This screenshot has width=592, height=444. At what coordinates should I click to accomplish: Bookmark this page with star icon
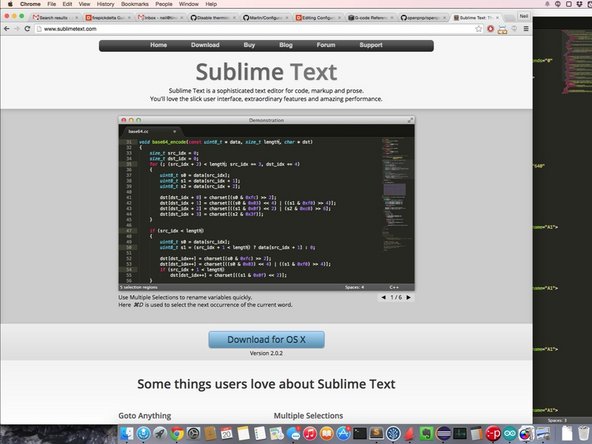[x=479, y=29]
